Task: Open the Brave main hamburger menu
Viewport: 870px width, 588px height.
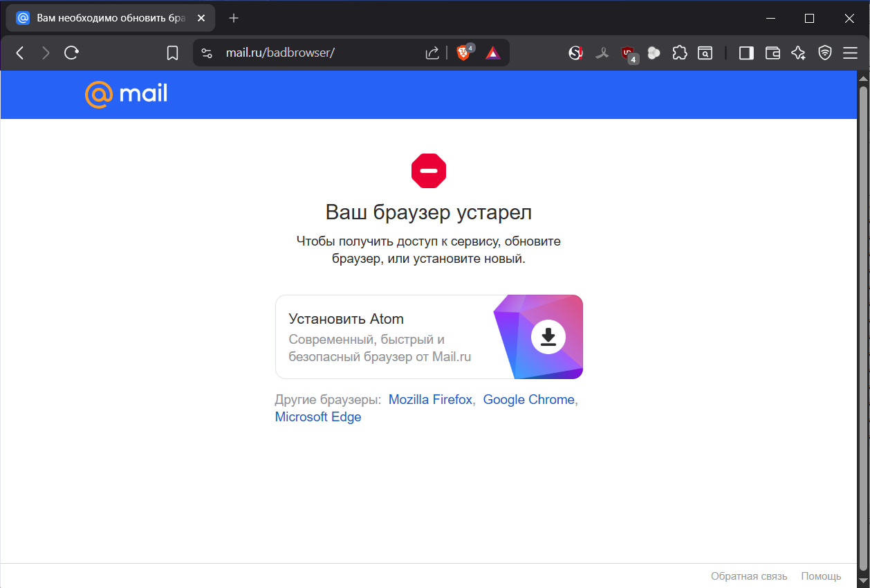Action: 850,53
